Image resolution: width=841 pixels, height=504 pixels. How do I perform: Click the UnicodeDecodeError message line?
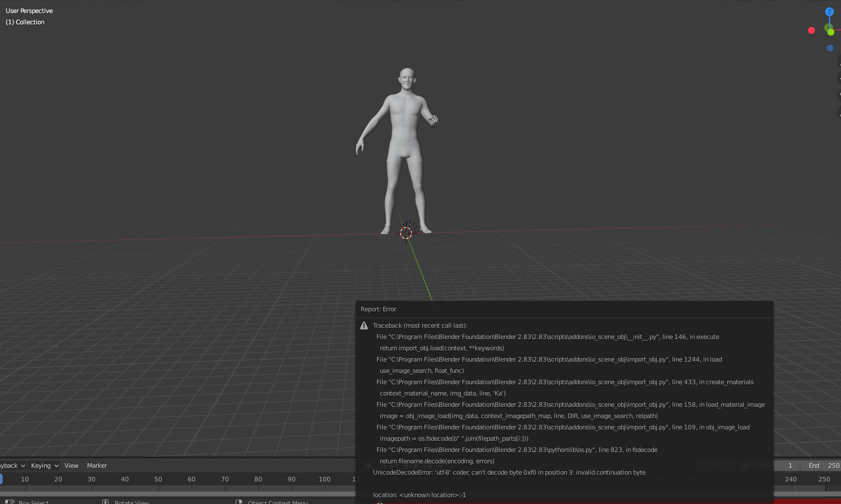coord(509,472)
